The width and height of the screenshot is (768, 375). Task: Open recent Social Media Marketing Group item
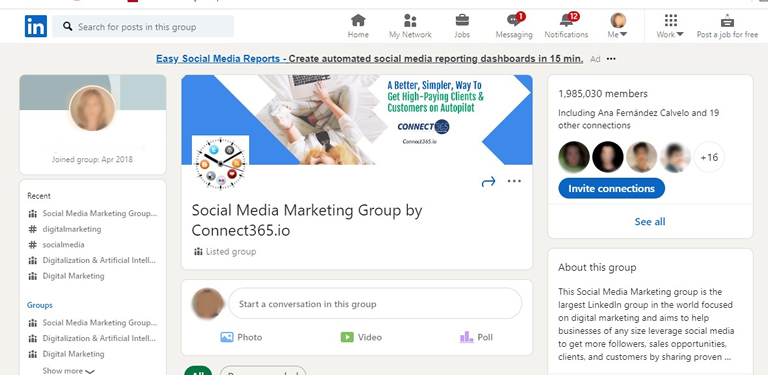click(93, 213)
